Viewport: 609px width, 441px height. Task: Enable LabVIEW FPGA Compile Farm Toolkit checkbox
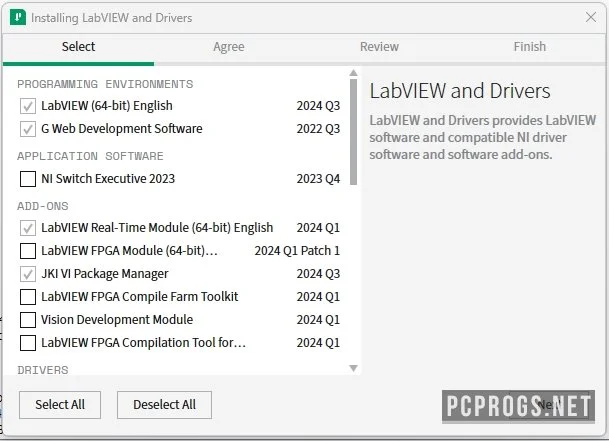point(28,297)
